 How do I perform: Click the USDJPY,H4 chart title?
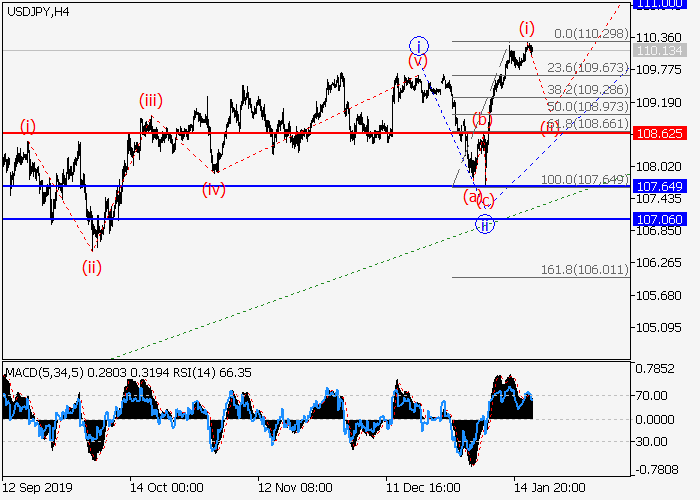click(37, 11)
